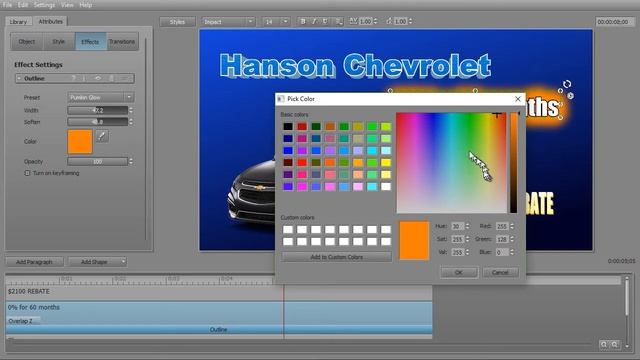Switch to the Library tab
Image resolution: width=640 pixels, height=360 pixels.
pyautogui.click(x=18, y=22)
